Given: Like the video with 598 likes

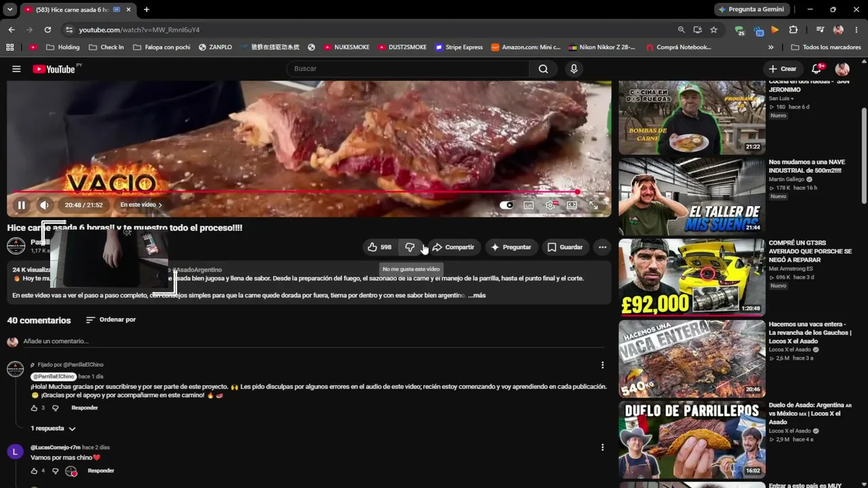Looking at the screenshot, I should coord(379,247).
